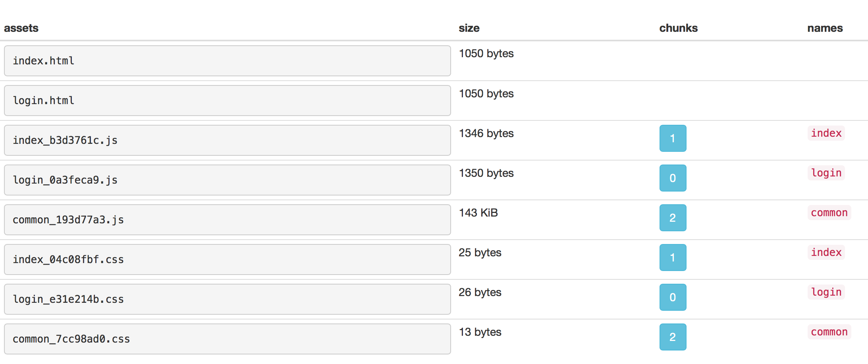
Task: Click the index name tag in 1346 bytes row
Action: pos(826,133)
